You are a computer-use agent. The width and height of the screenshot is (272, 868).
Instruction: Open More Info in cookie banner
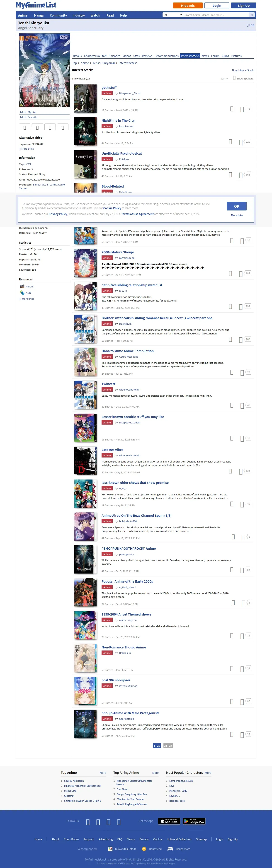click(x=237, y=215)
